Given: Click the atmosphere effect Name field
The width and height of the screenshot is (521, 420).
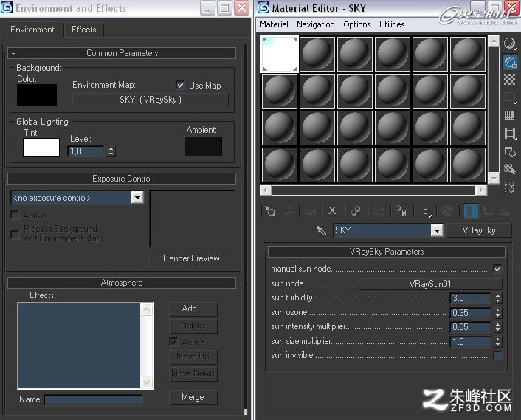Looking at the screenshot, I should pyautogui.click(x=94, y=400).
